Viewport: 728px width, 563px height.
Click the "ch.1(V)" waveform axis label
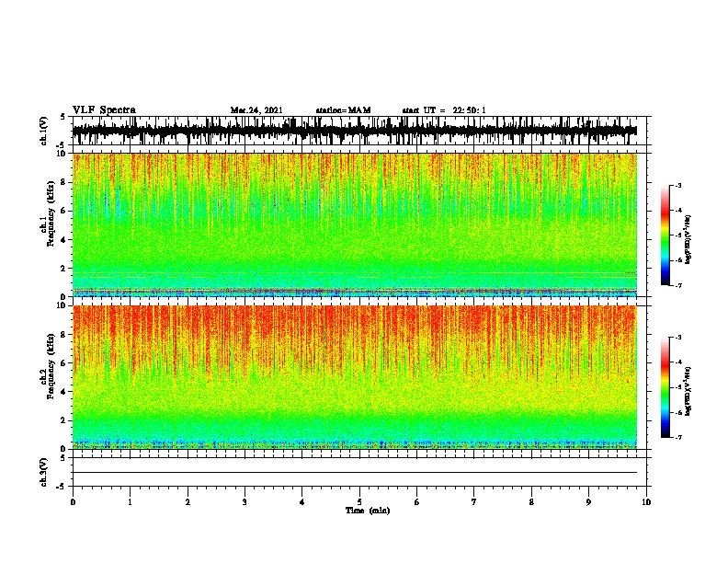[x=44, y=131]
